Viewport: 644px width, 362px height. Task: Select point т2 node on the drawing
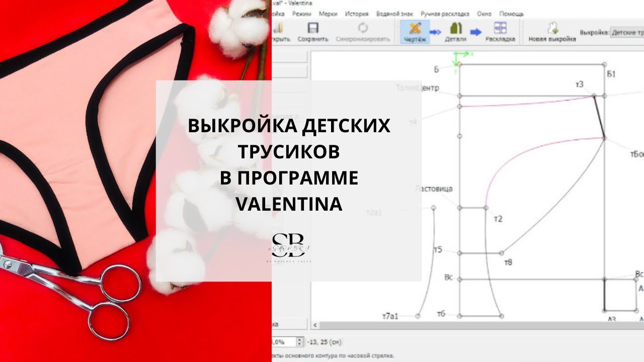[486, 208]
